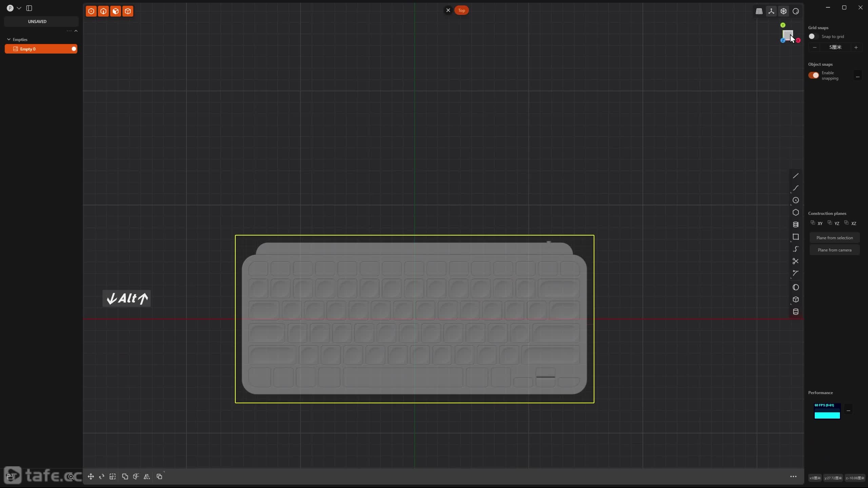Screen dimensions: 868x488
Task: Activate the Move tool in bottom toolbar
Action: click(91, 476)
